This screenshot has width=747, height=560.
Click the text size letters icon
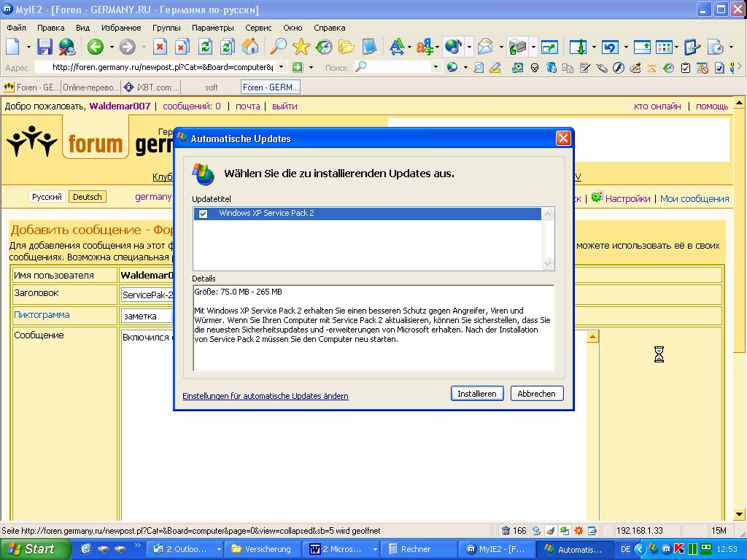click(x=396, y=47)
